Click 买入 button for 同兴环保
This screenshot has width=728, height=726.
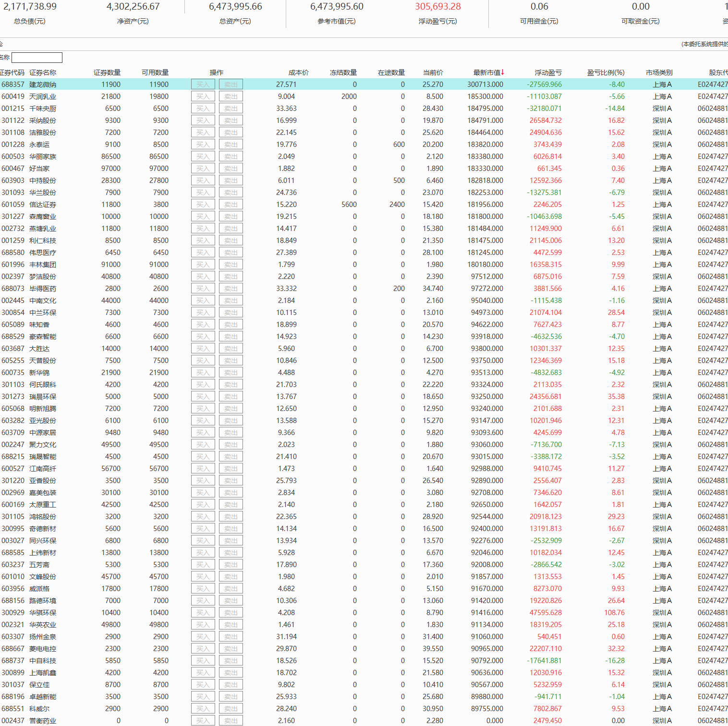click(203, 541)
